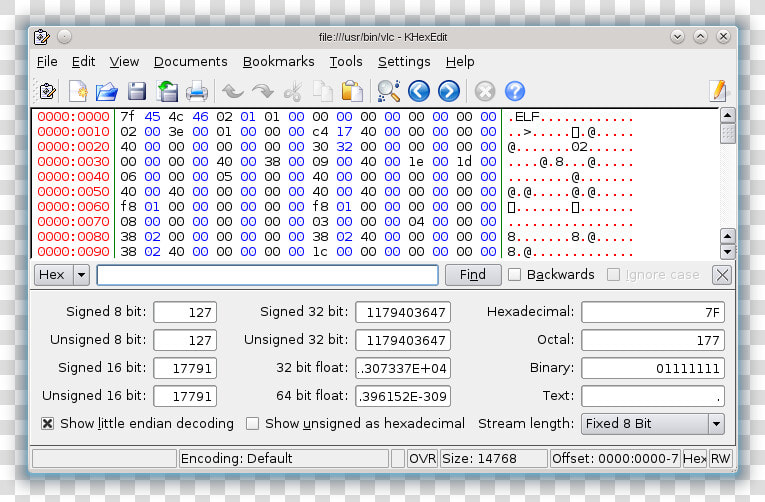Paste with the clipboard icon
765x502 pixels.
(352, 91)
